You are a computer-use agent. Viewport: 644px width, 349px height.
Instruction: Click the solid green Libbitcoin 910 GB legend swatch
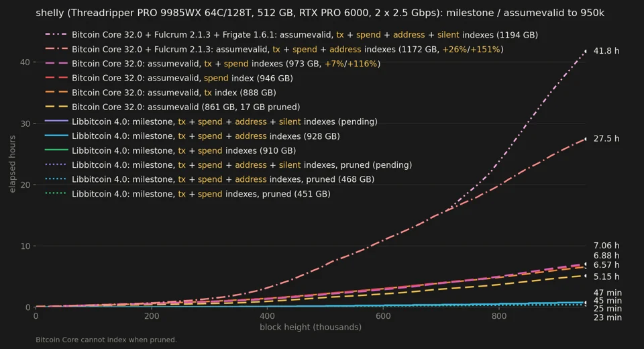tap(56, 150)
